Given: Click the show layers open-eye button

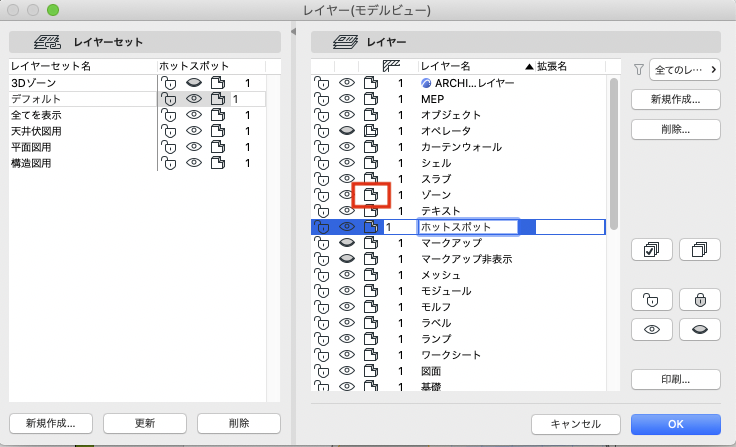Looking at the screenshot, I should point(652,330).
